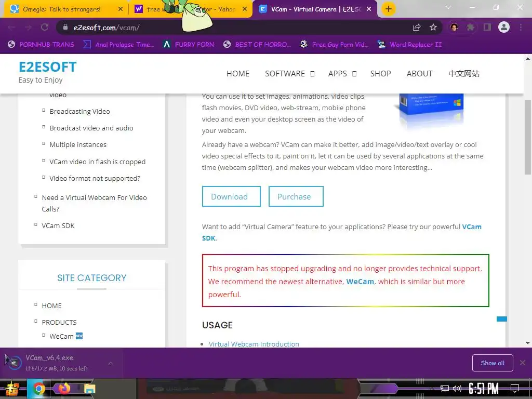Viewport: 532px width, 399px height.
Task: Follow the WeCam alternative link
Action: click(360, 282)
